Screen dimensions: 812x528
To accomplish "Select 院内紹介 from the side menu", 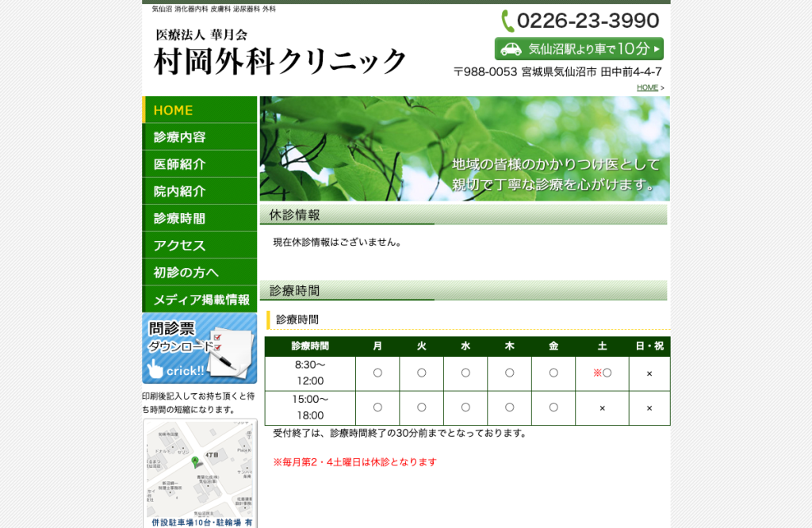I will coord(199,191).
